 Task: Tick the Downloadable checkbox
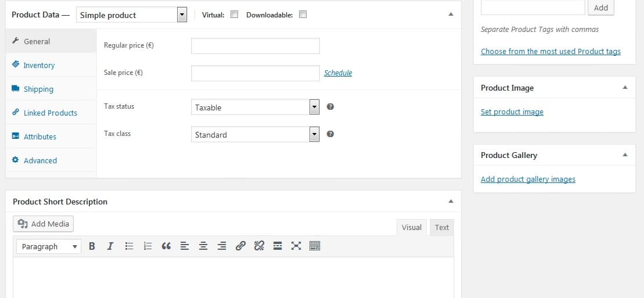pyautogui.click(x=303, y=15)
